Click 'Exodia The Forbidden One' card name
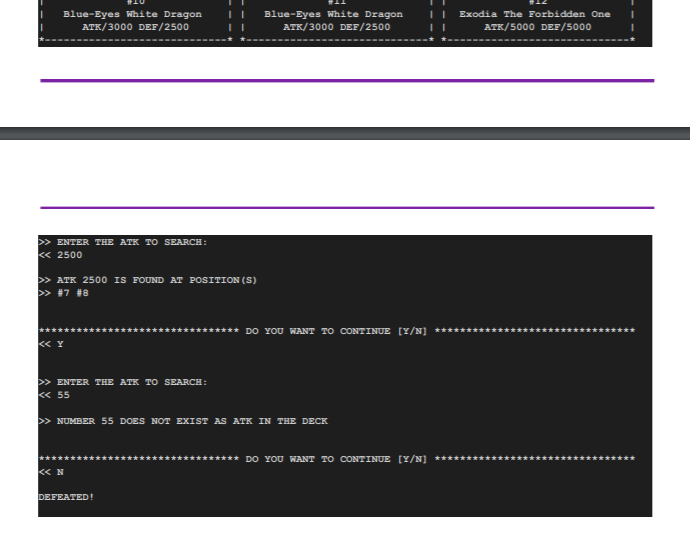Viewport: 690px width, 550px height. [535, 14]
